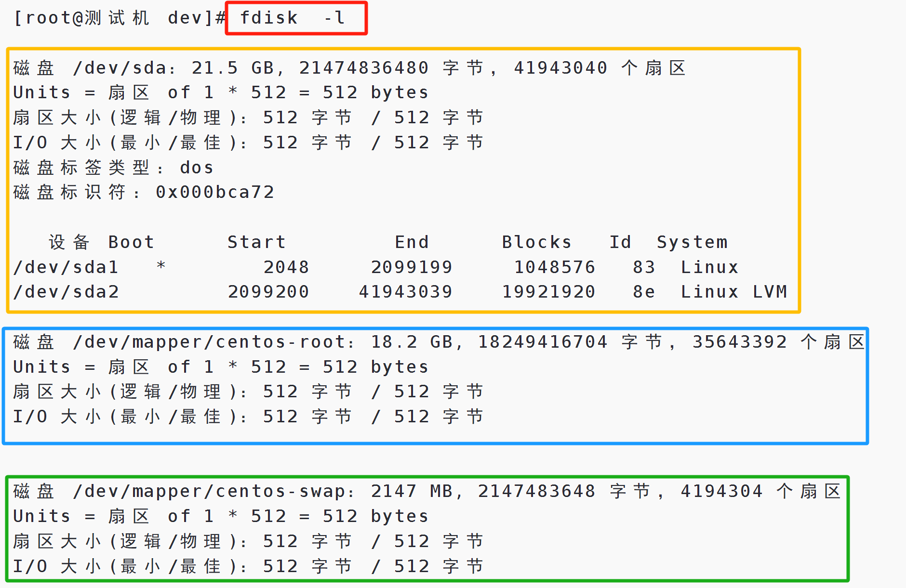Image resolution: width=906 pixels, height=588 pixels.
Task: Click the '35643392' sector count
Action: [x=739, y=342]
